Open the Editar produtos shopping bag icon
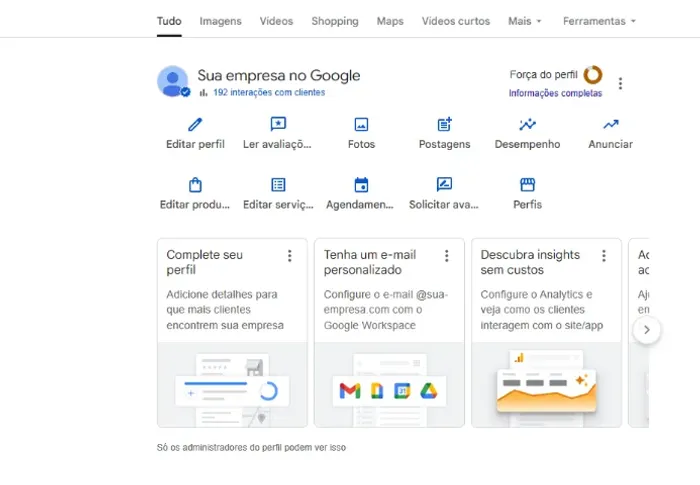This screenshot has height=485, width=700. click(x=195, y=184)
